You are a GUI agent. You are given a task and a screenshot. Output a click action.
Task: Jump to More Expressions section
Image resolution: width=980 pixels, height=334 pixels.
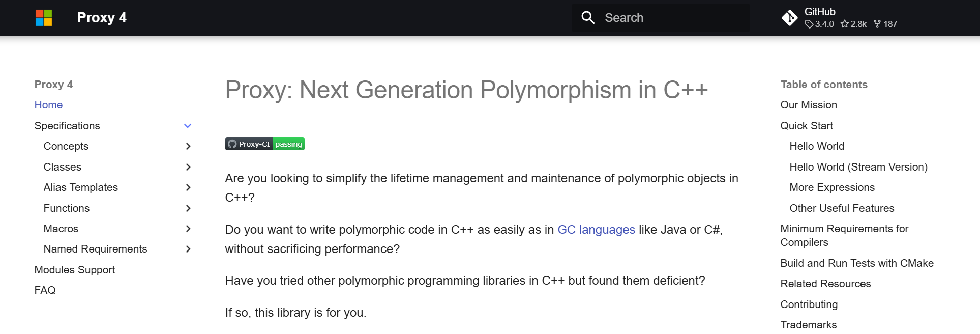832,187
